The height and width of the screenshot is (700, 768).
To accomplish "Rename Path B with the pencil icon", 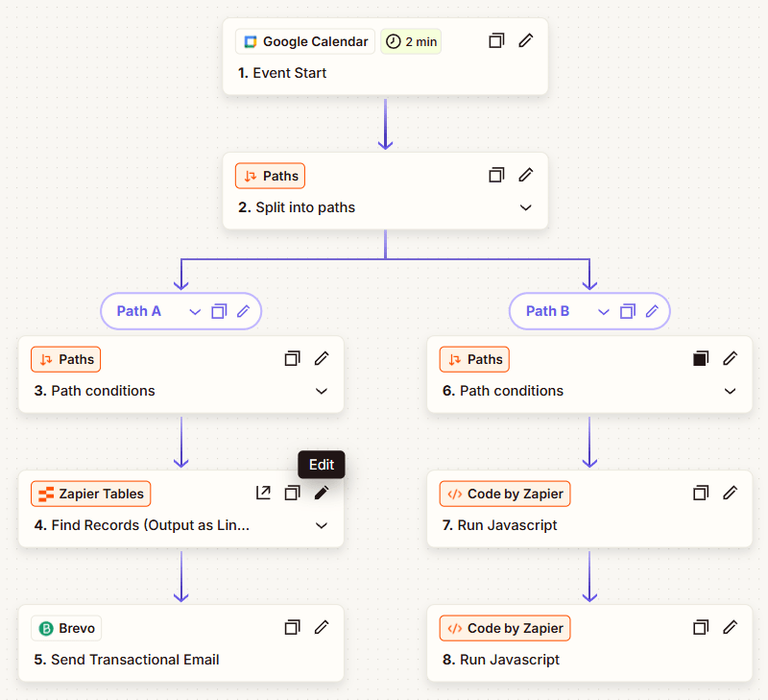I will click(x=653, y=311).
